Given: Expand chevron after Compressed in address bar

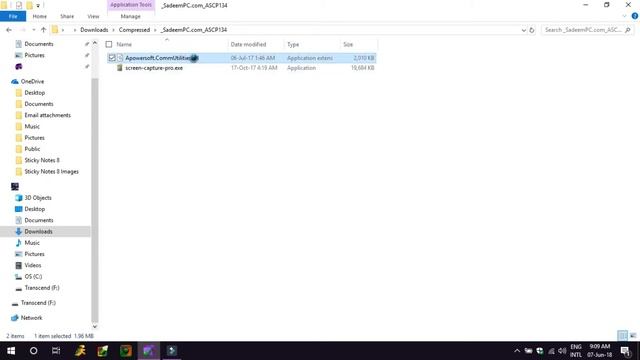Looking at the screenshot, I should 155,30.
